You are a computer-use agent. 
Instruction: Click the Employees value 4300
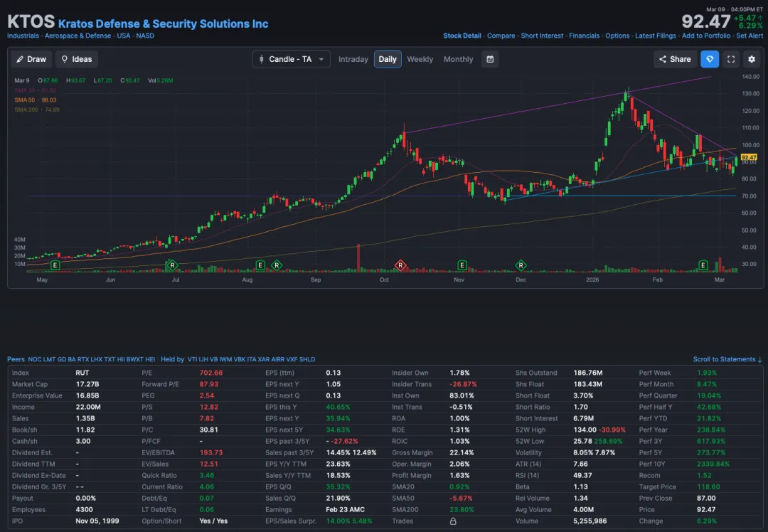click(x=84, y=509)
